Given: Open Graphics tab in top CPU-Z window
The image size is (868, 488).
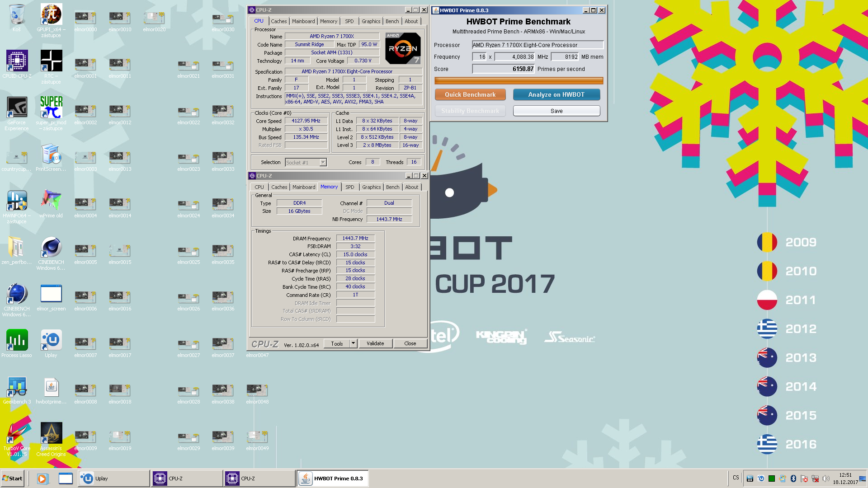Looking at the screenshot, I should pos(371,21).
